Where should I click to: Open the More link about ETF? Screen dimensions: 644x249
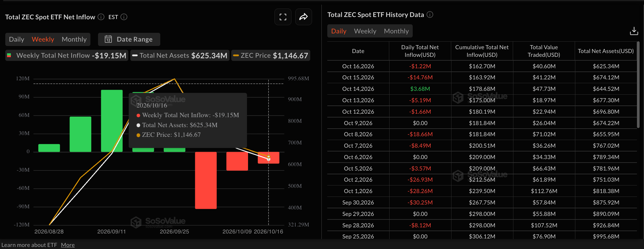(x=68, y=245)
